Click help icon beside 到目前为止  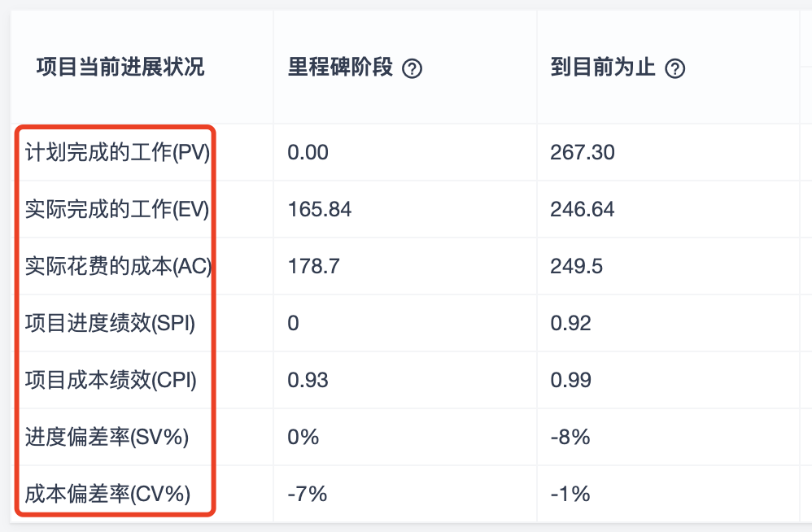674,69
